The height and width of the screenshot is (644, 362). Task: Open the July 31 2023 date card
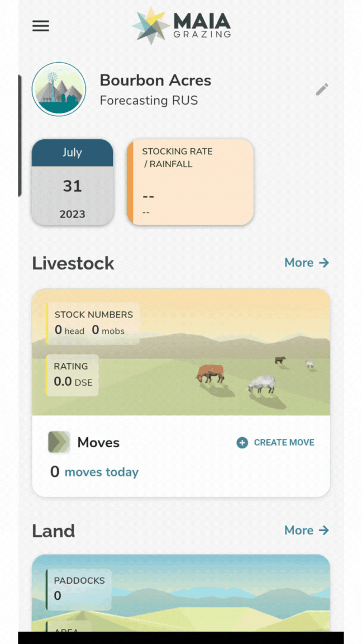click(72, 182)
